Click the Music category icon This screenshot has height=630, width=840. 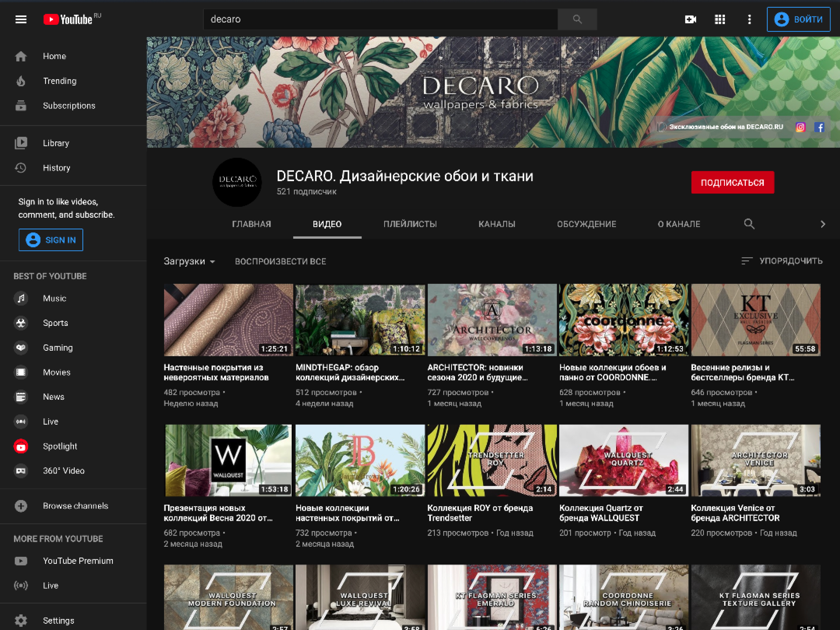[x=21, y=299]
